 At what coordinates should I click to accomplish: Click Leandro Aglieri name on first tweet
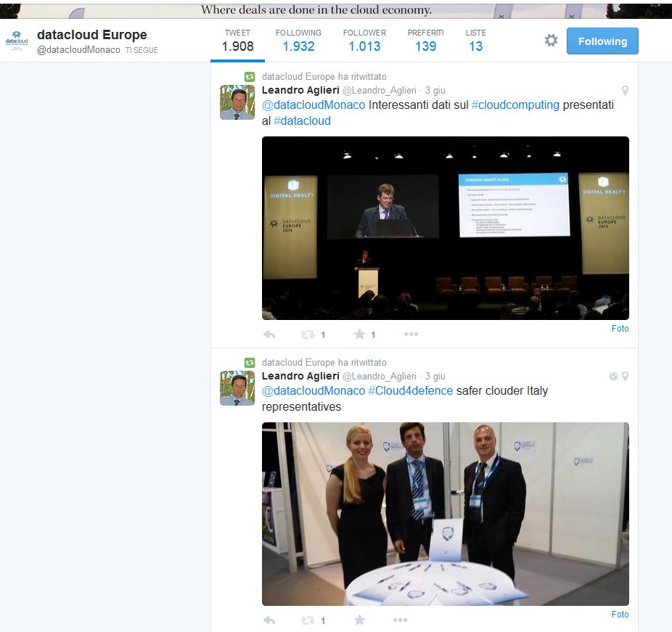point(300,90)
